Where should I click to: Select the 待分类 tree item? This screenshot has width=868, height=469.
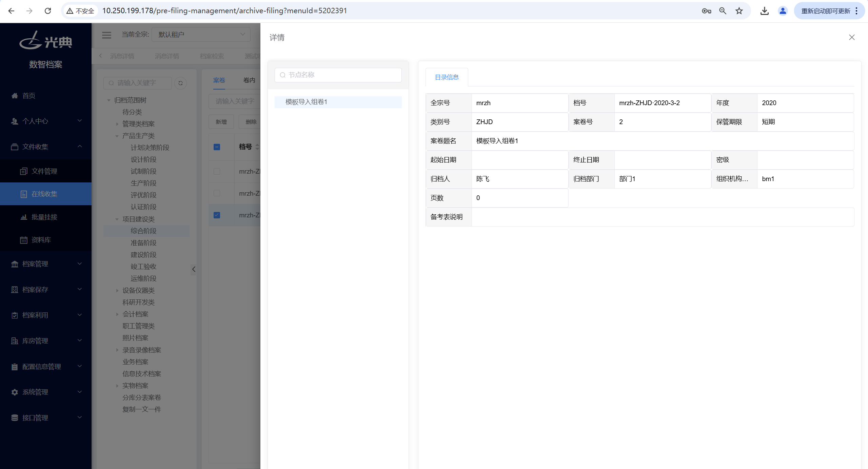coord(132,112)
